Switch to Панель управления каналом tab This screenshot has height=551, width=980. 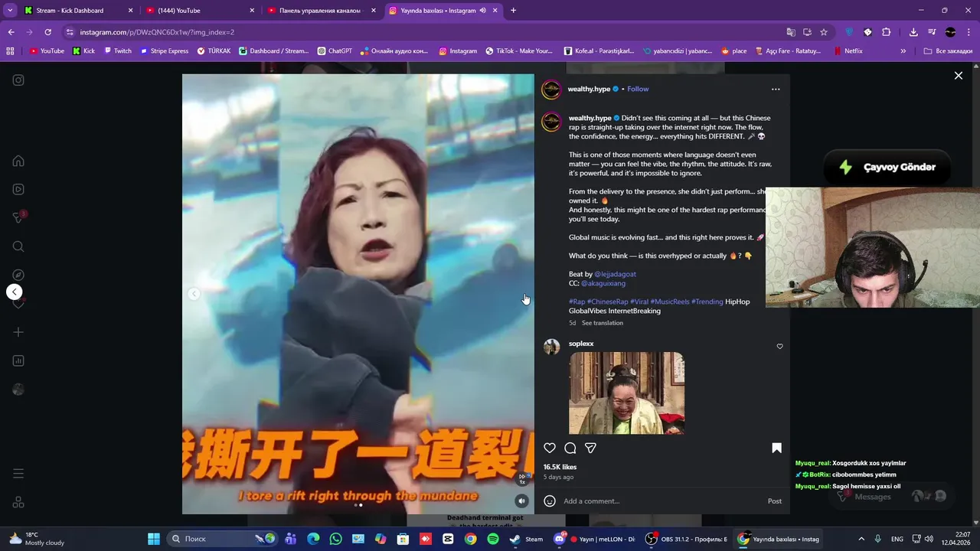click(321, 11)
